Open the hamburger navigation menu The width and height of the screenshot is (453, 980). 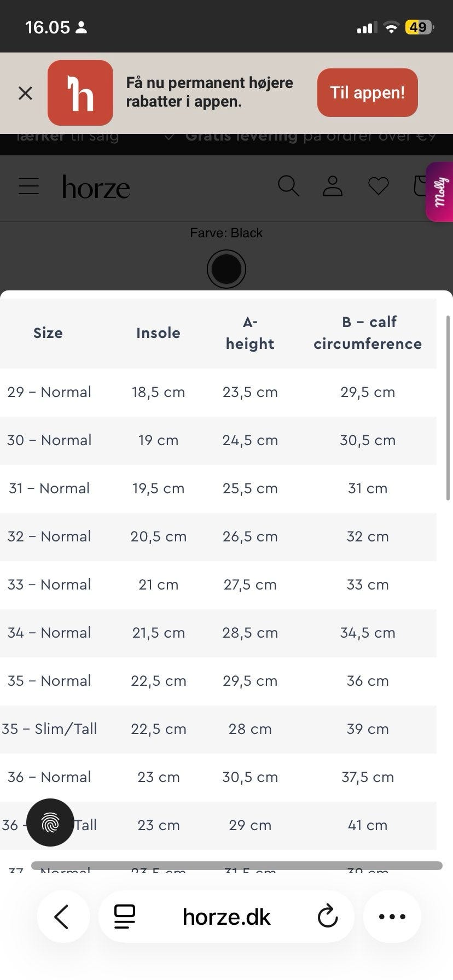[x=28, y=186]
